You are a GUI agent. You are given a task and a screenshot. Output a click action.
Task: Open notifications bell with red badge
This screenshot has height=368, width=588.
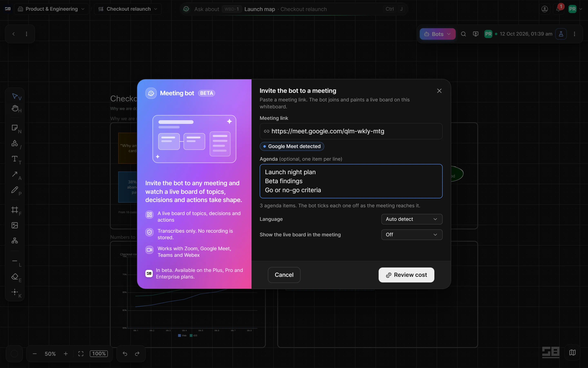[x=558, y=9]
